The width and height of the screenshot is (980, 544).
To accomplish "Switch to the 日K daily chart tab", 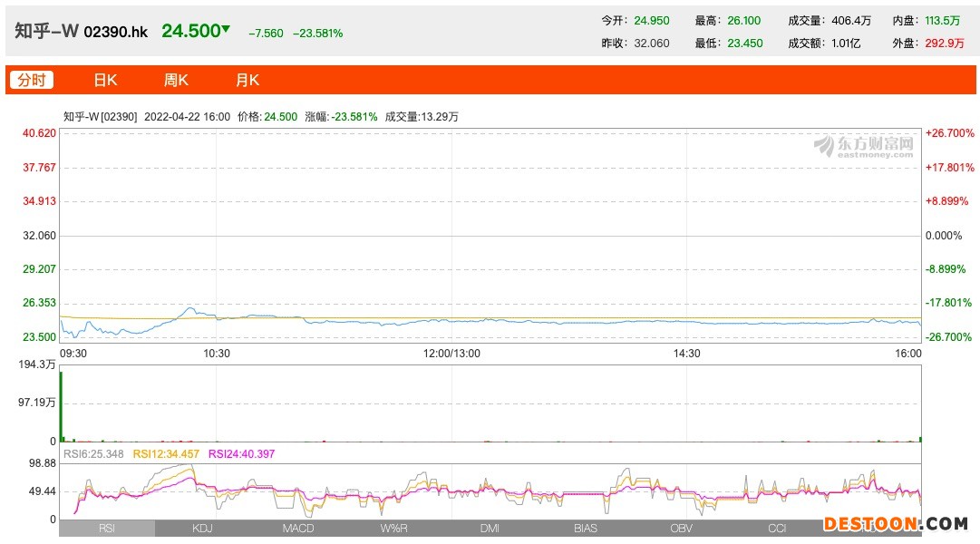I will tap(105, 80).
